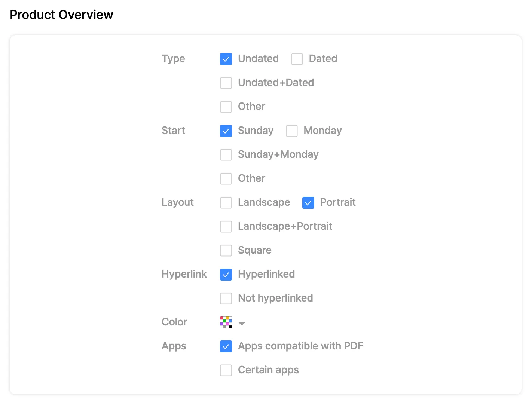Click the multicolor swatch icon
The height and width of the screenshot is (404, 532).
pyautogui.click(x=226, y=322)
